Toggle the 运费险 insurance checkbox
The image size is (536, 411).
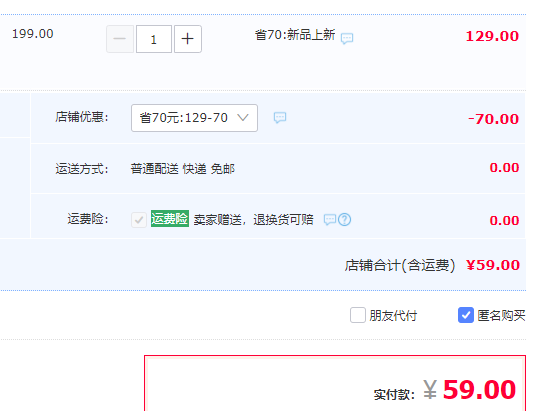coord(139,220)
